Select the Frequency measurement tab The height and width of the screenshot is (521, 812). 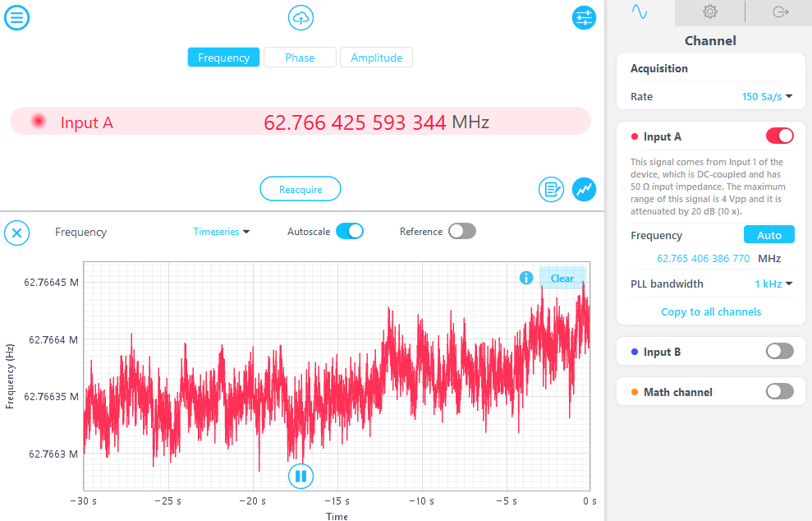(223, 58)
